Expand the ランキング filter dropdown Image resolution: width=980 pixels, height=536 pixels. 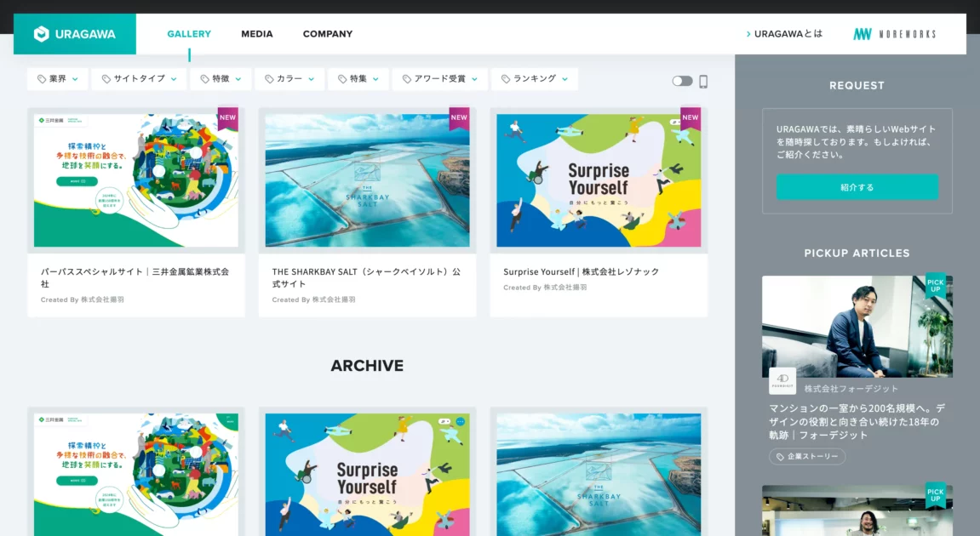534,79
